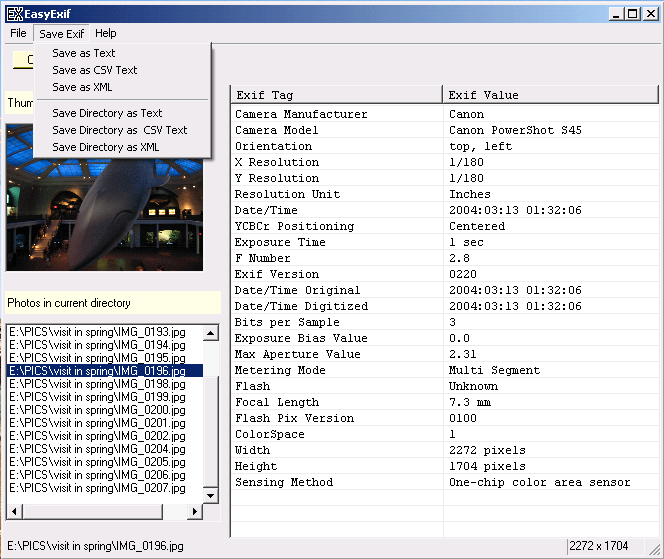Click the left arrow of horizontal scrollbar
Viewport: 664px width, 559px height.
[15, 512]
